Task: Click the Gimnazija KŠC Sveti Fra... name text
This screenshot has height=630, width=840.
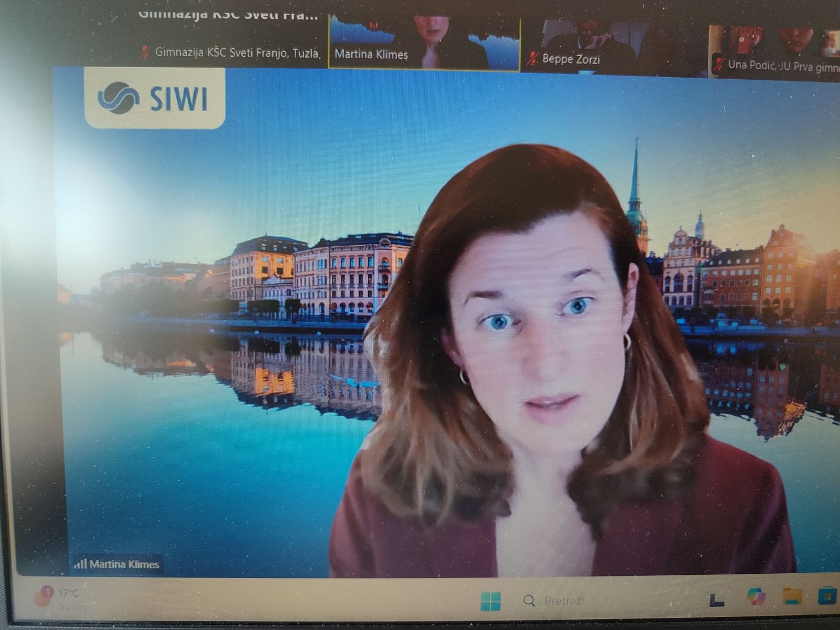Action: point(228,15)
